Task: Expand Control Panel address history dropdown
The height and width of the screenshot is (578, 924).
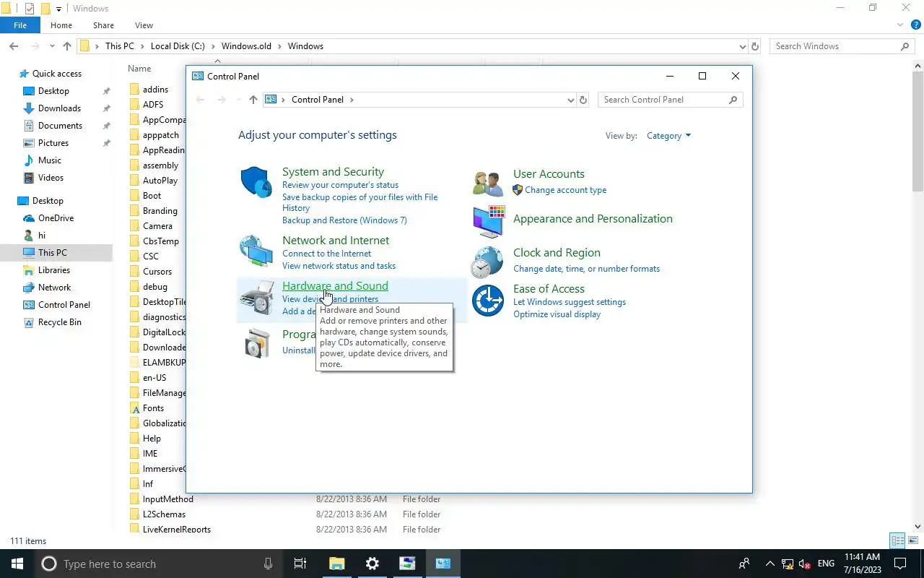Action: click(x=570, y=100)
